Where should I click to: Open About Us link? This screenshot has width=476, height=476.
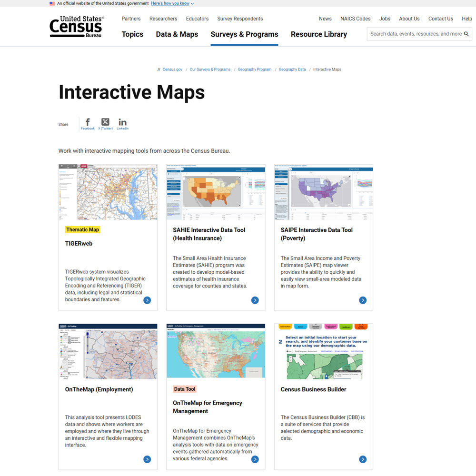click(409, 19)
